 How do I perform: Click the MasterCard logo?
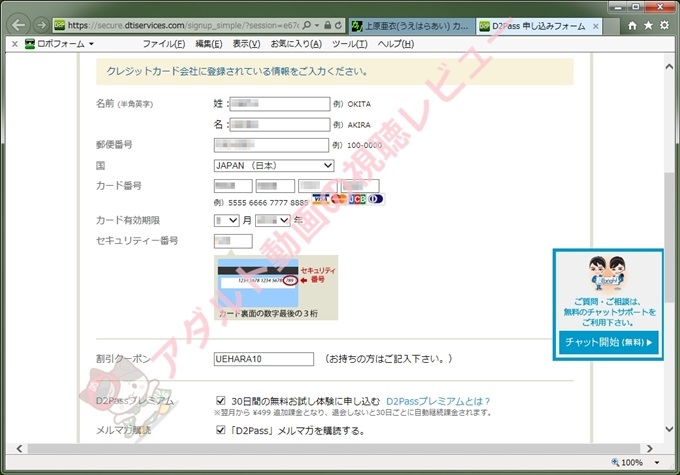coord(339,199)
